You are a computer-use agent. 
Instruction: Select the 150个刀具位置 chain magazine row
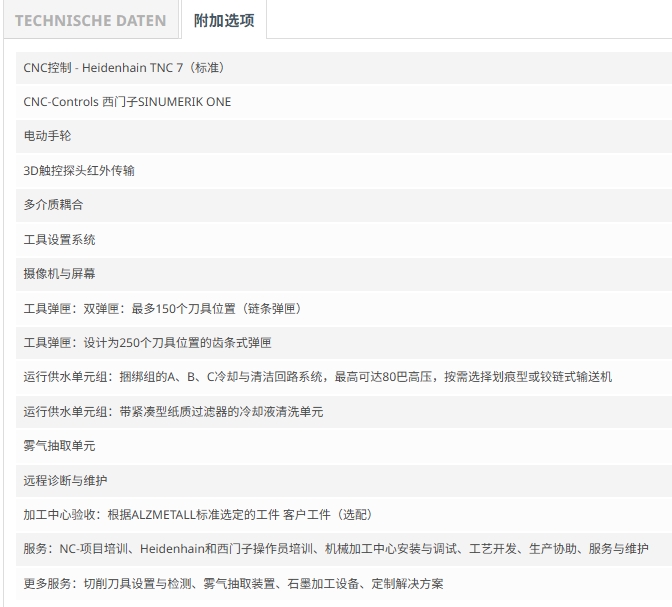[344, 308]
